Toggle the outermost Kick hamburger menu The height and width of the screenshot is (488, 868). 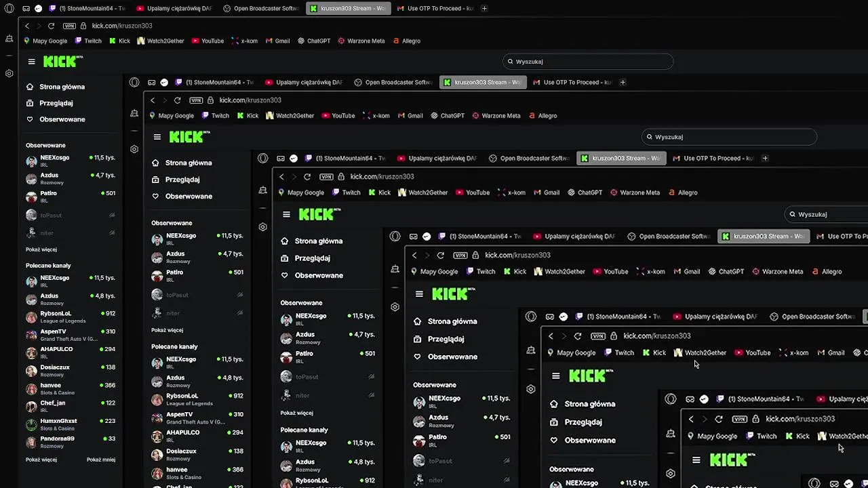(x=31, y=61)
